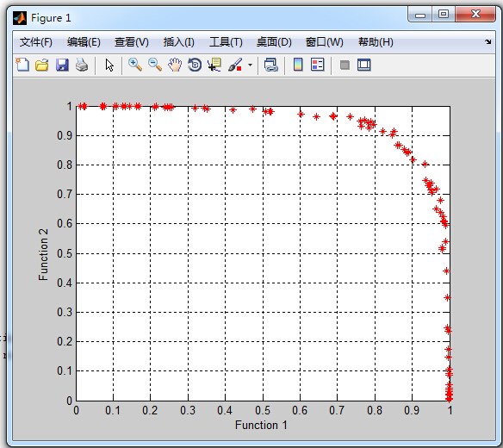Image resolution: width=503 pixels, height=448 pixels.
Task: Open the 工具(T) menu
Action: point(226,42)
